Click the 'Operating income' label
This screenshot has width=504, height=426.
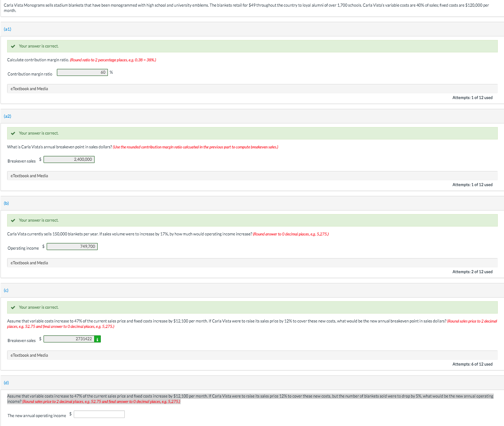pos(23,248)
